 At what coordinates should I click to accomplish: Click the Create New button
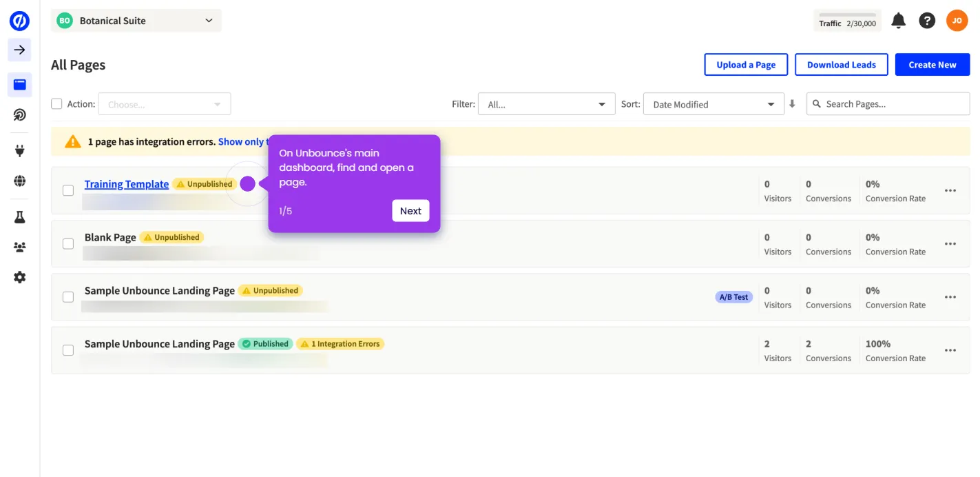pos(932,65)
